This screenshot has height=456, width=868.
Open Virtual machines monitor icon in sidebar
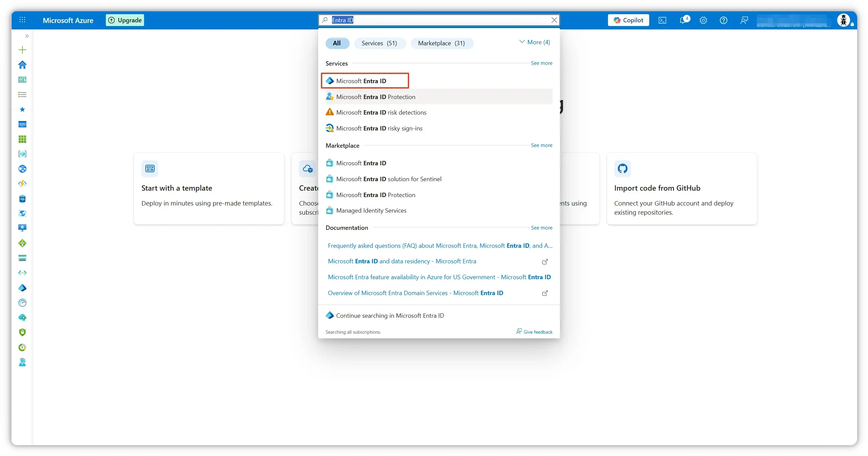[x=22, y=228]
